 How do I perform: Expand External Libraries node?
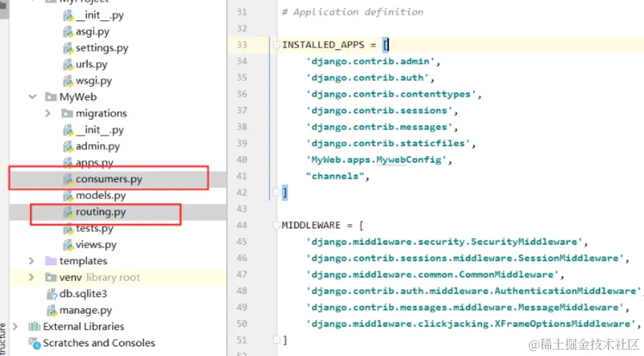(15, 326)
